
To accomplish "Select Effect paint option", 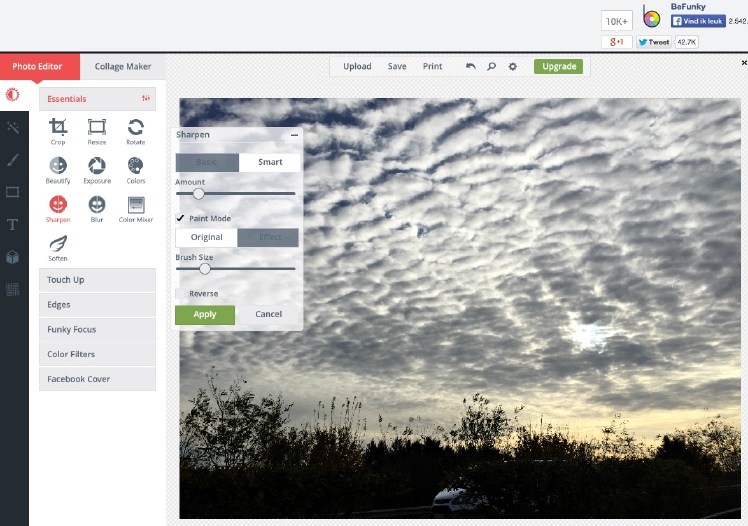I will (x=268, y=237).
